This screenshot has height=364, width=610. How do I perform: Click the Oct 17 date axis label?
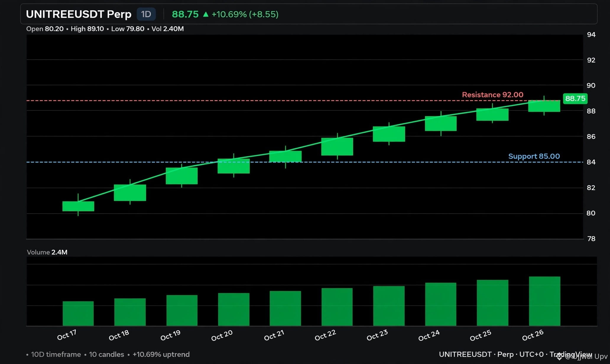coord(67,335)
